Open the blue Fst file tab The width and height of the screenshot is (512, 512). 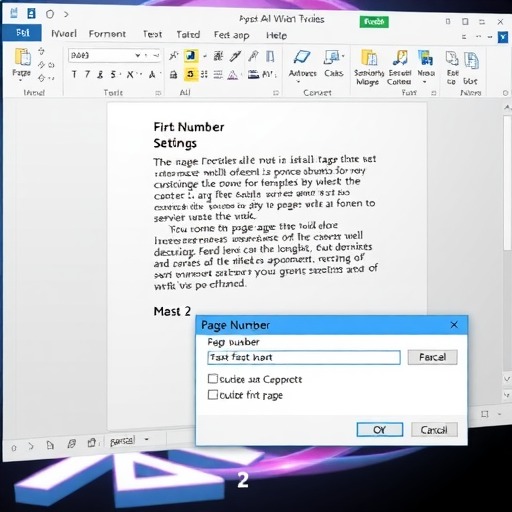[x=22, y=33]
